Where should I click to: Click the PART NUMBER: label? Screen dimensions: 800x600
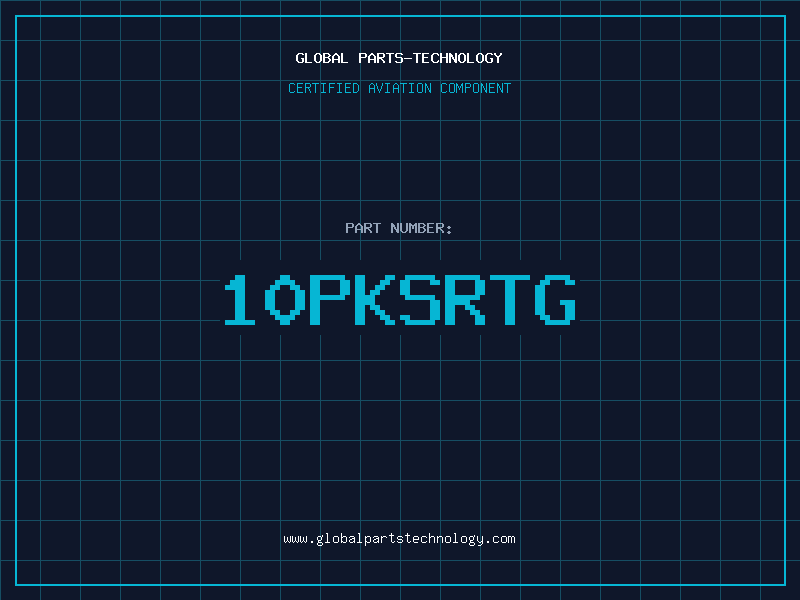coord(398,228)
